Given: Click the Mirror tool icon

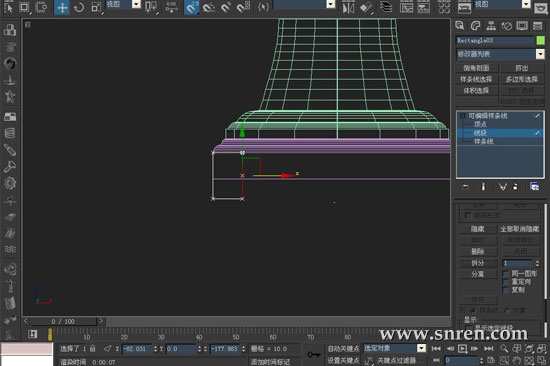Looking at the screenshot, I should [348, 8].
